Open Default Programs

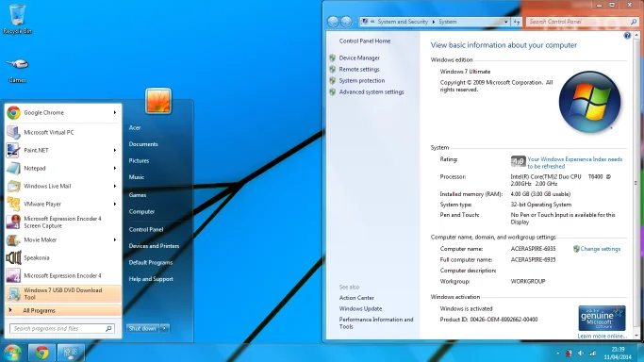(x=151, y=262)
